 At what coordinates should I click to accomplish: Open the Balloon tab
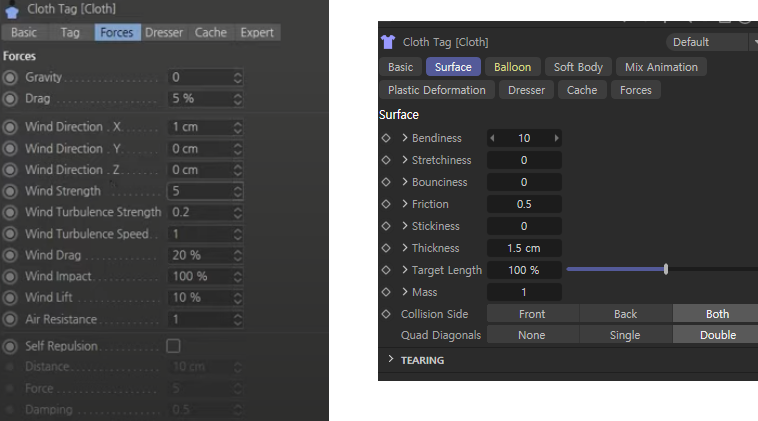pos(512,67)
